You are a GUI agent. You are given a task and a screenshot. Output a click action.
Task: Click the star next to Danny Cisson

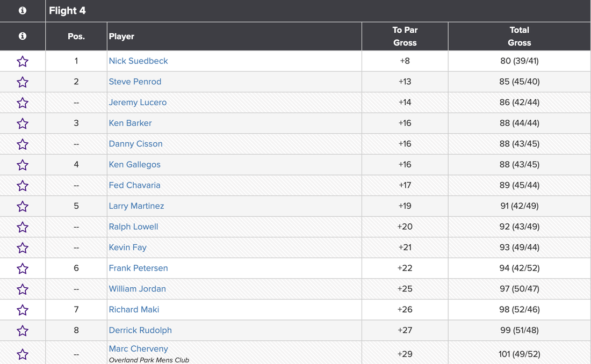click(23, 144)
